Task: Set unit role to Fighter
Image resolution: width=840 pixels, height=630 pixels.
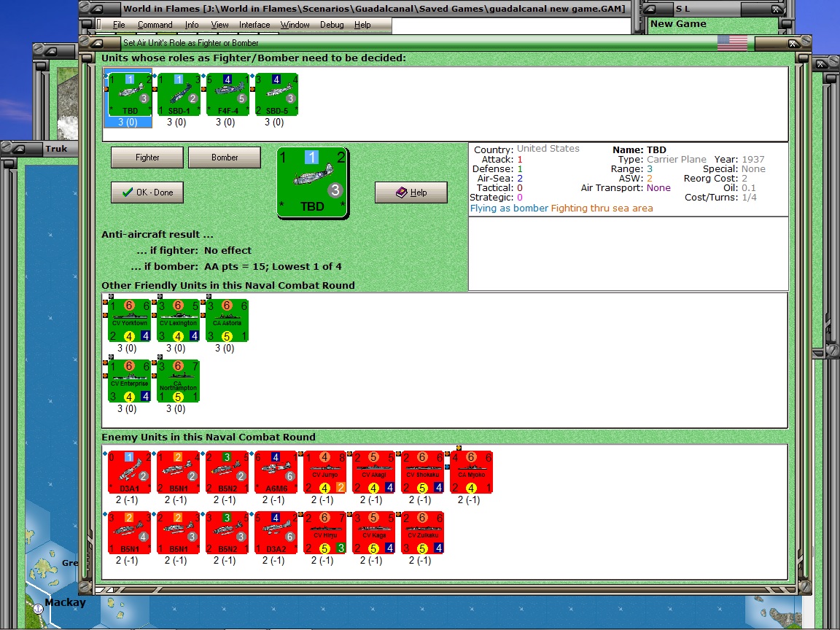Action: coord(147,157)
